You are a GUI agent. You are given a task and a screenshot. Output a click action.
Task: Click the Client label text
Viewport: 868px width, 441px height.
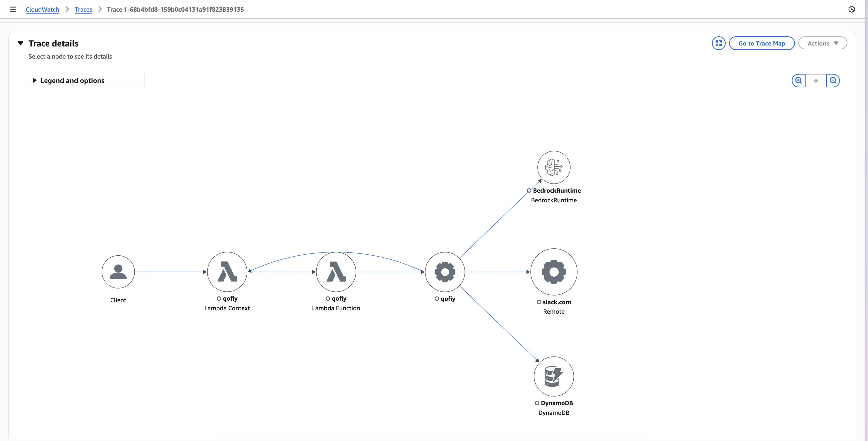point(118,300)
